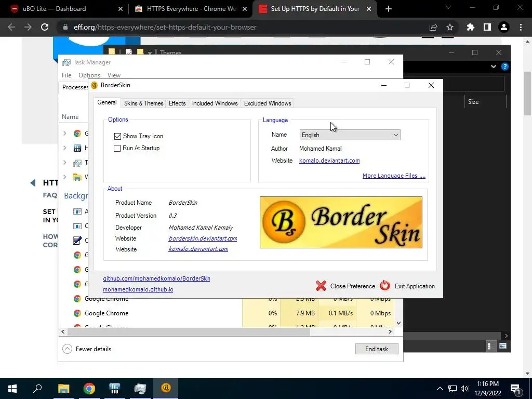The image size is (532, 399).
Task: Click More Language Files link
Action: coord(394,176)
